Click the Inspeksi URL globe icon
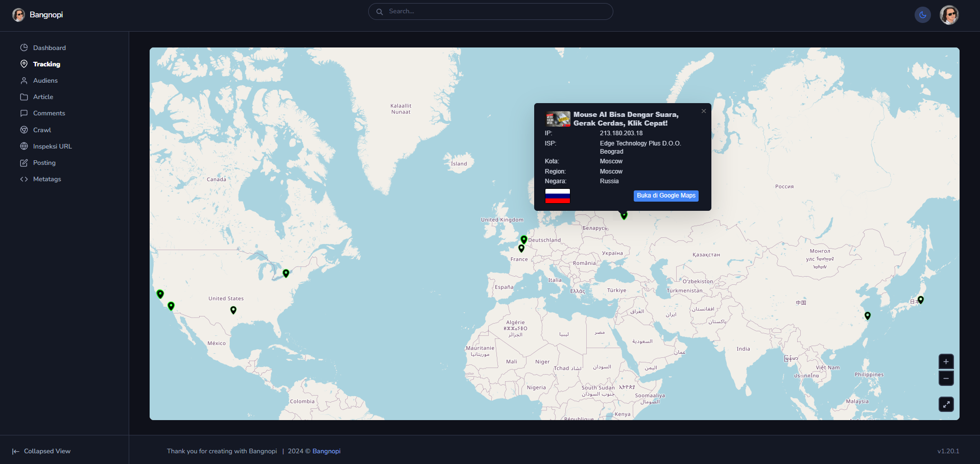 click(x=24, y=146)
